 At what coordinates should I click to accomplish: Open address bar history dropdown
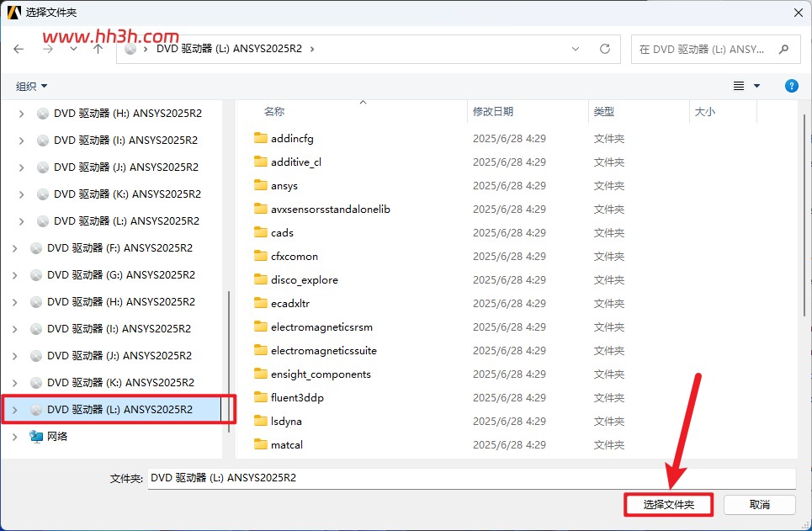(x=576, y=49)
